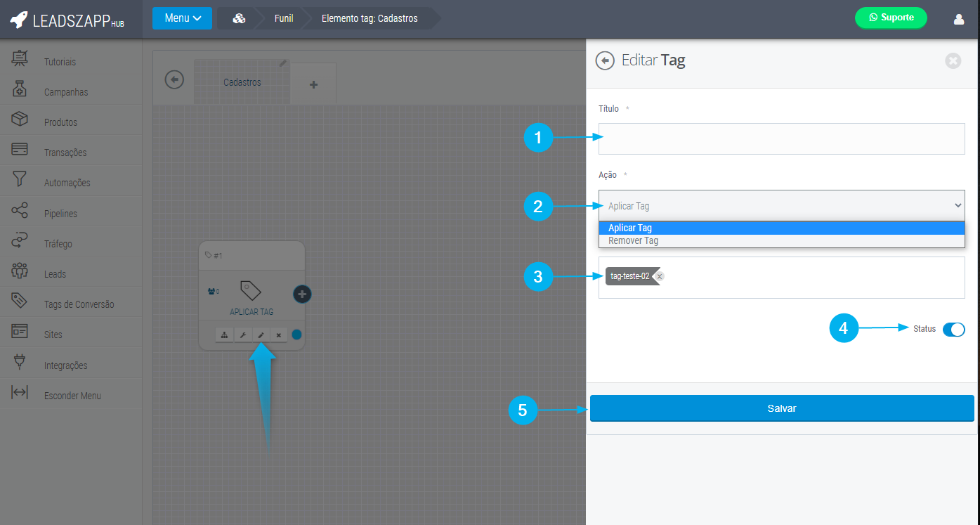Go to Tags de Conversão
The width and height of the screenshot is (980, 525).
tap(79, 304)
